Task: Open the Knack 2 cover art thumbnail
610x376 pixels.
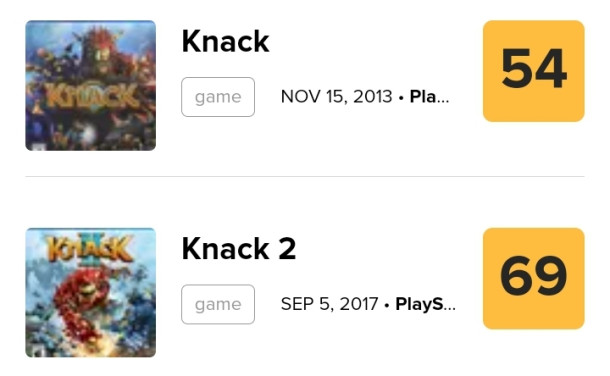Action: coord(91,292)
